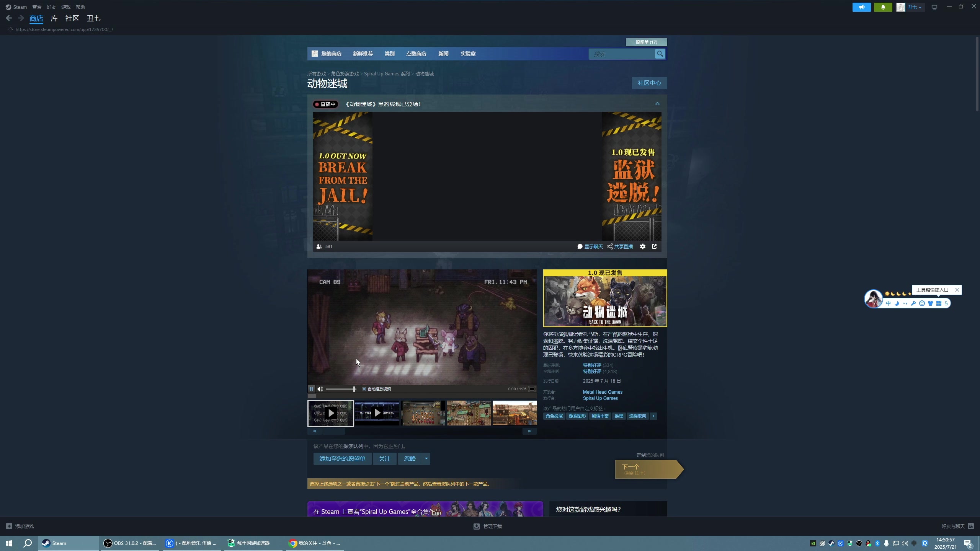Click the Bluetooth tray icon
This screenshot has width=980, height=551.
(x=877, y=543)
